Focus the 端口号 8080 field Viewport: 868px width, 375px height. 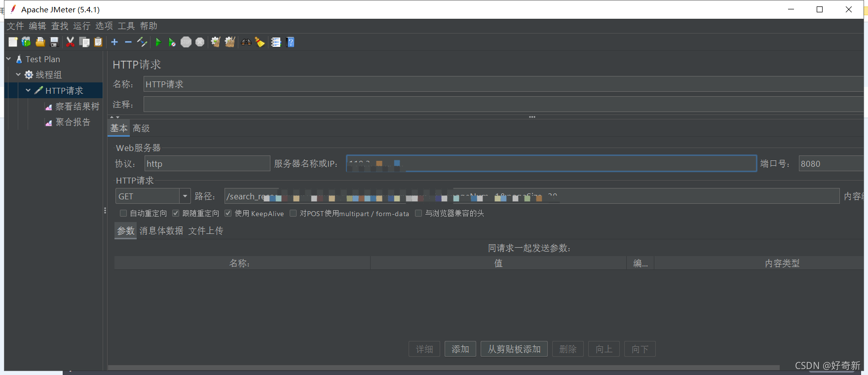[x=831, y=164]
